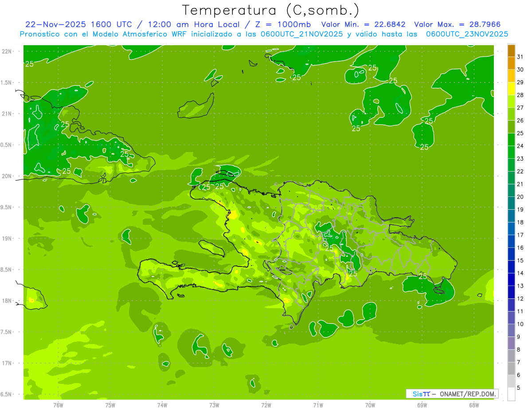Click 'Valor Min. = 22.6842' text
Screen dimensions: 532x411
click(x=363, y=24)
